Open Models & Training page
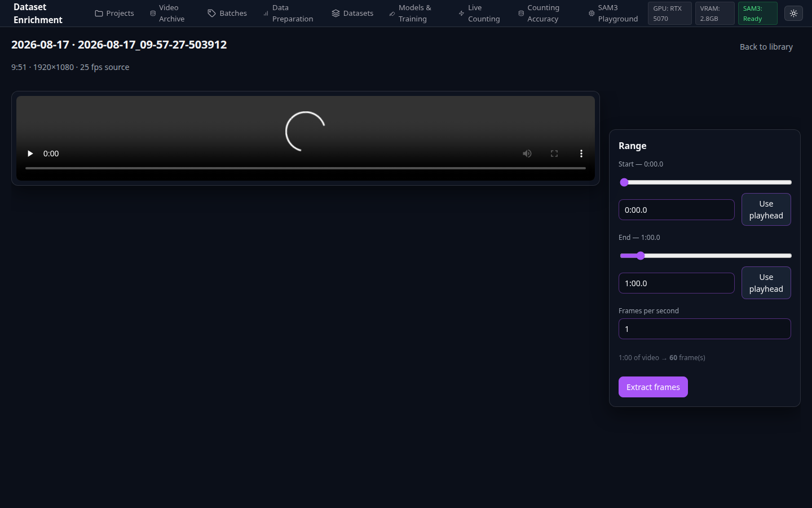Viewport: 812px width, 508px height. click(x=414, y=13)
